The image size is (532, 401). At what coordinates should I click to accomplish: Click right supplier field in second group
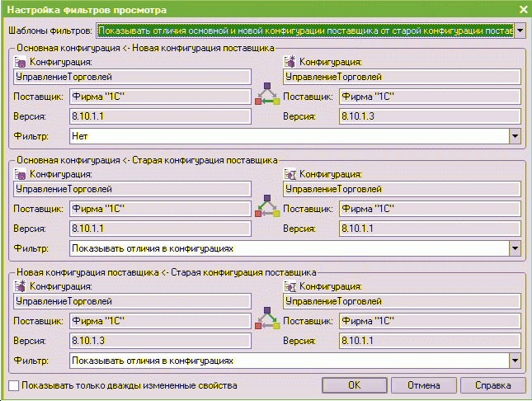point(430,209)
